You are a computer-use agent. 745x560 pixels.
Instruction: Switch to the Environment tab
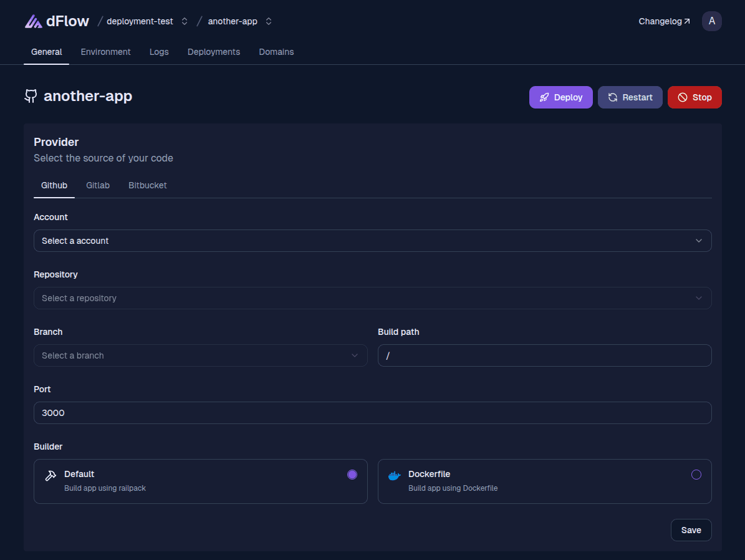tap(105, 52)
